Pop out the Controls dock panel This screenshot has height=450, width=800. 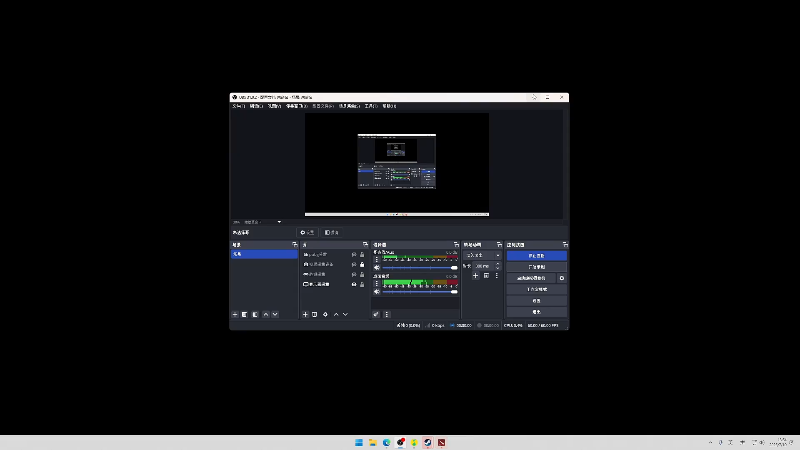click(565, 245)
